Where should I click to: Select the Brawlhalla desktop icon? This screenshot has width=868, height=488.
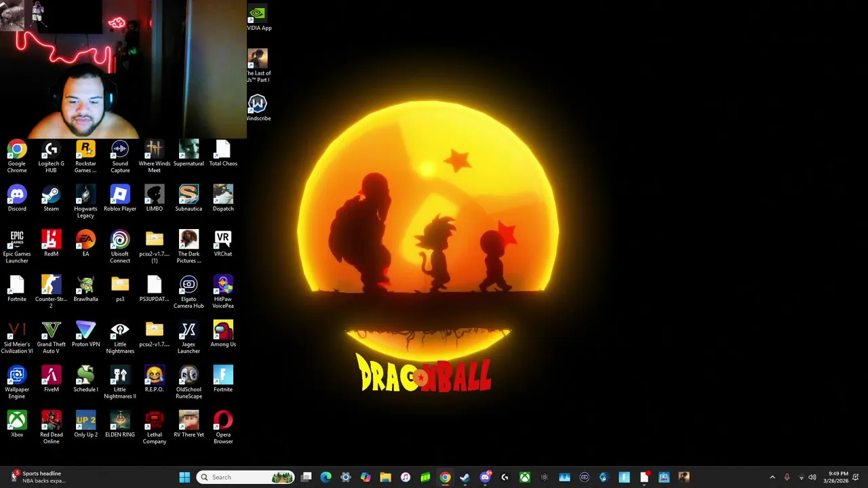(85, 289)
